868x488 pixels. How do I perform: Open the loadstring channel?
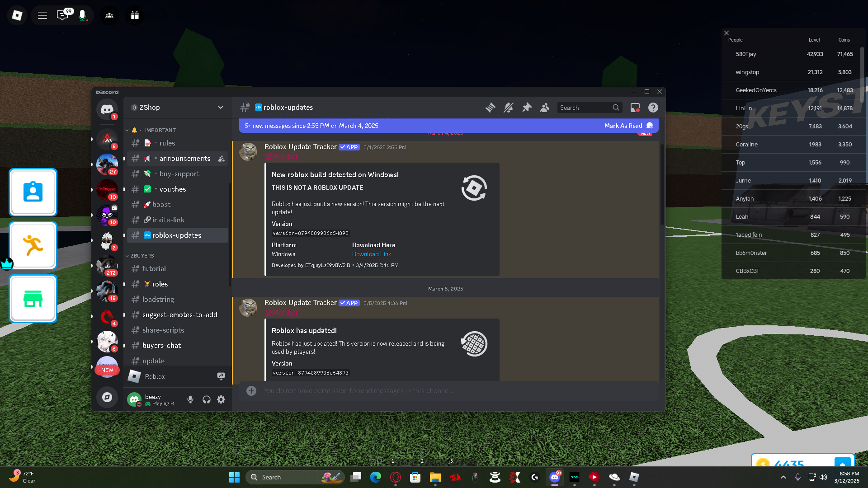178,300
